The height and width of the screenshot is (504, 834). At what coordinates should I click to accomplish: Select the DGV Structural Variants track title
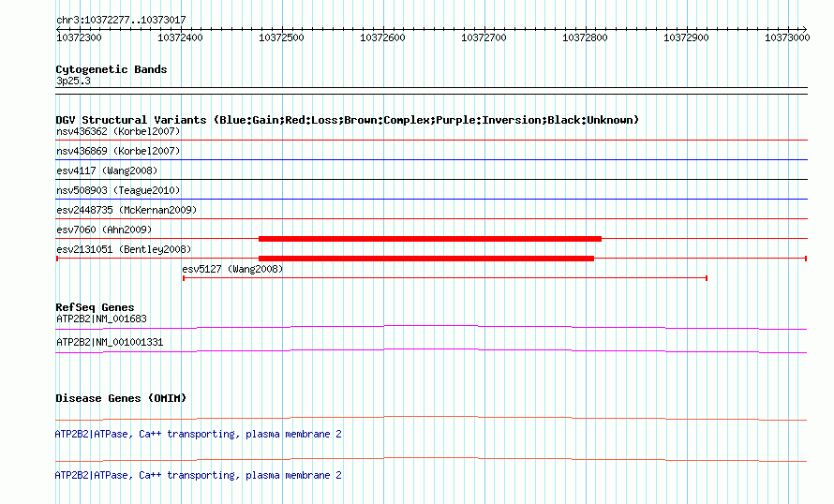(348, 120)
